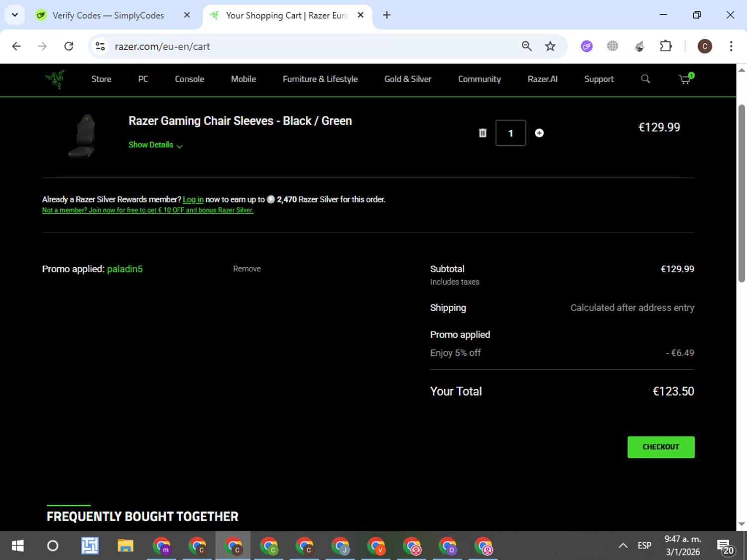Open the Community menu
Image resolution: width=747 pixels, height=560 pixels.
coord(479,79)
